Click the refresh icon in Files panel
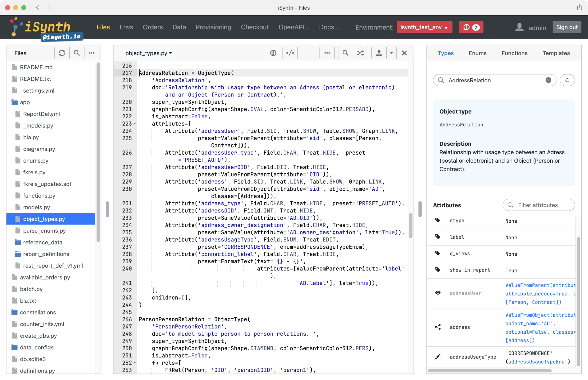 [x=62, y=53]
